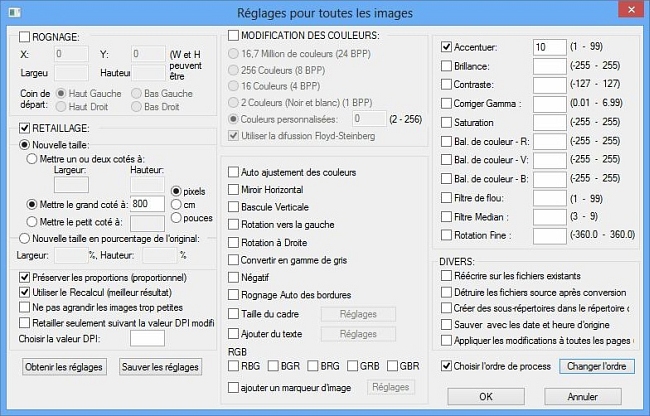Check the GBR channel order box
The width and height of the screenshot is (650, 416).
[x=392, y=366]
